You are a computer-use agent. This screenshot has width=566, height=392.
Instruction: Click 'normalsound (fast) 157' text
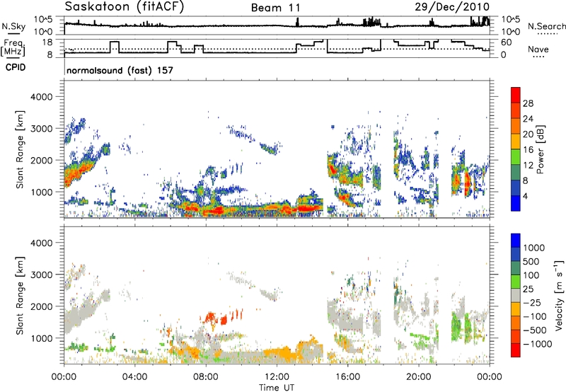point(120,70)
